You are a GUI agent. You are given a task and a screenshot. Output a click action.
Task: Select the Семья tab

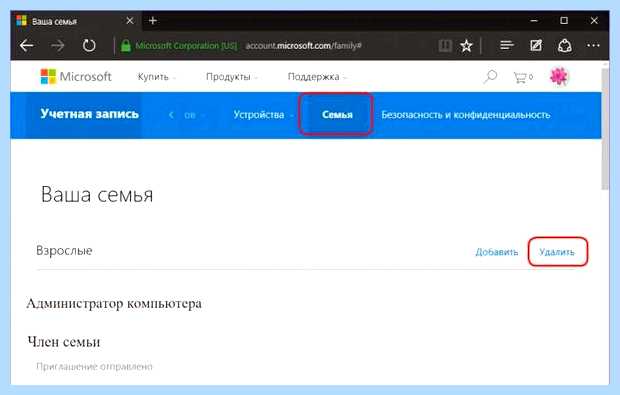[x=337, y=115]
